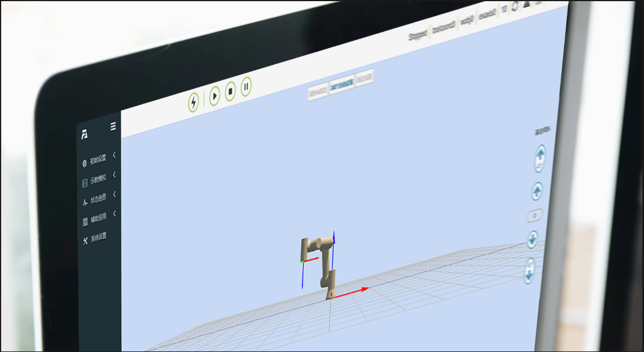This screenshot has width=644, height=352.
Task: Click the step value field showing 0
Action: 535,216
